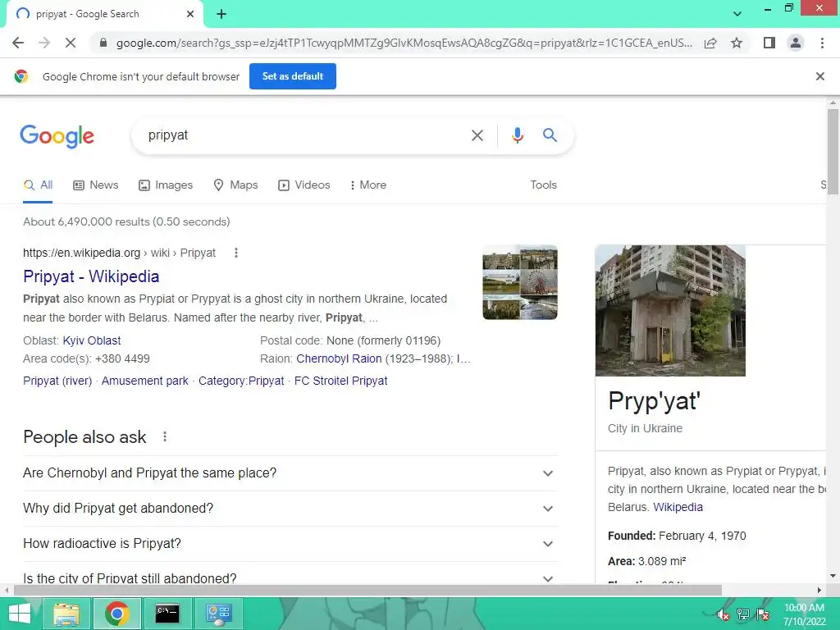This screenshot has width=840, height=630.
Task: Switch to the Images tab
Action: 166,185
